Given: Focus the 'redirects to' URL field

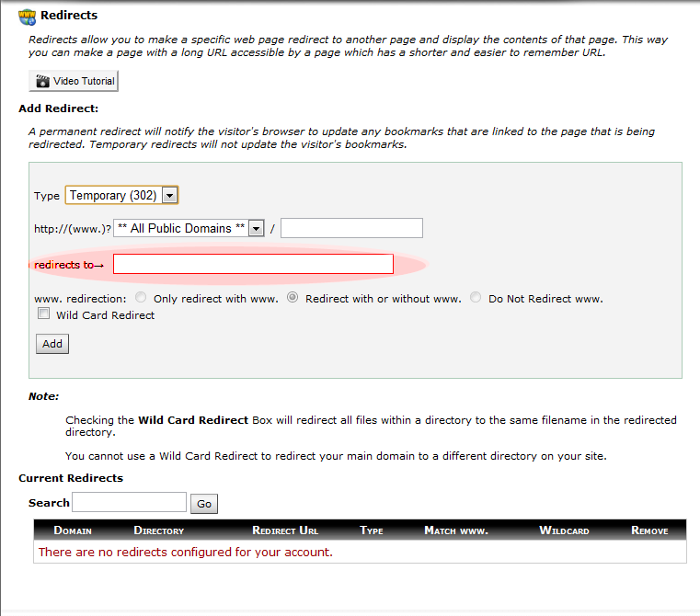Looking at the screenshot, I should point(253,264).
